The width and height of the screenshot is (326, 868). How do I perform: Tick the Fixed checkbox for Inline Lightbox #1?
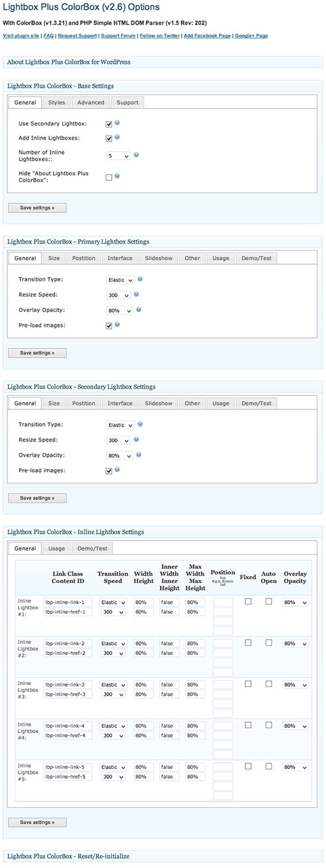248,601
